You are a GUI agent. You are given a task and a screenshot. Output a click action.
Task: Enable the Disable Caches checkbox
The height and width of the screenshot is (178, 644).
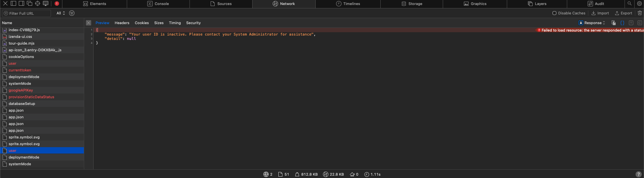[554, 13]
